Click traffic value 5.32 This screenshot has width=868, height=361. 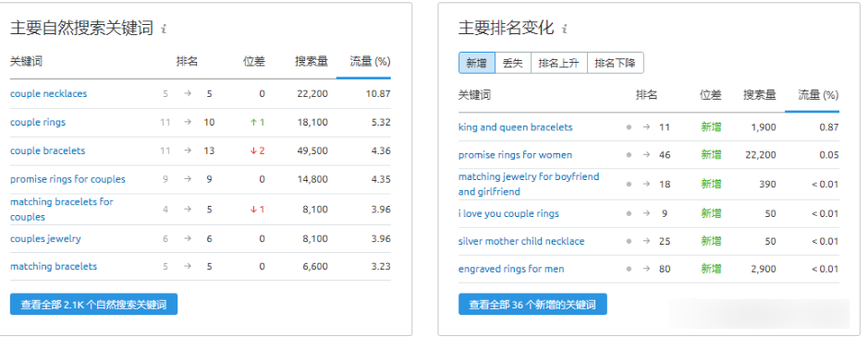[x=381, y=122]
